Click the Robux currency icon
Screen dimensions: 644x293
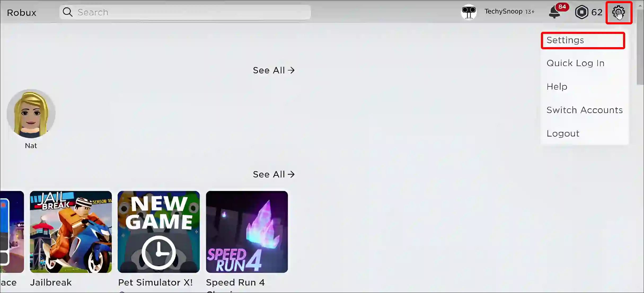click(581, 12)
